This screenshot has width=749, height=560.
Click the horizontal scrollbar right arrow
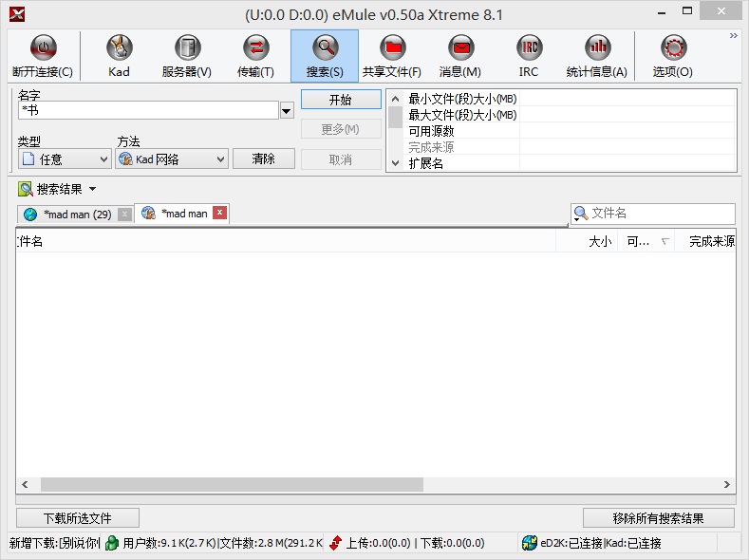click(x=727, y=485)
